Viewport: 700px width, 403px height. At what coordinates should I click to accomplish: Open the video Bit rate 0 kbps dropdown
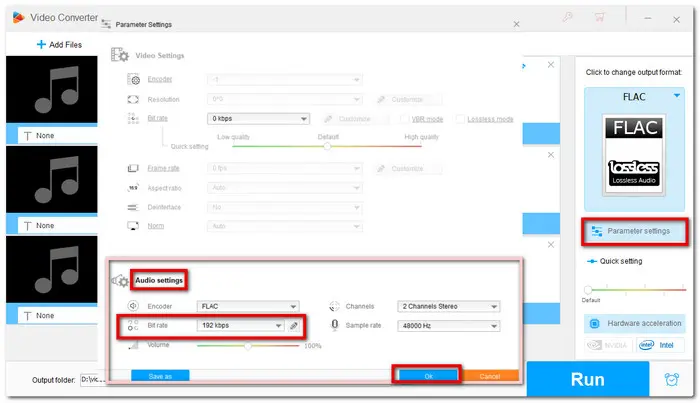tap(258, 118)
